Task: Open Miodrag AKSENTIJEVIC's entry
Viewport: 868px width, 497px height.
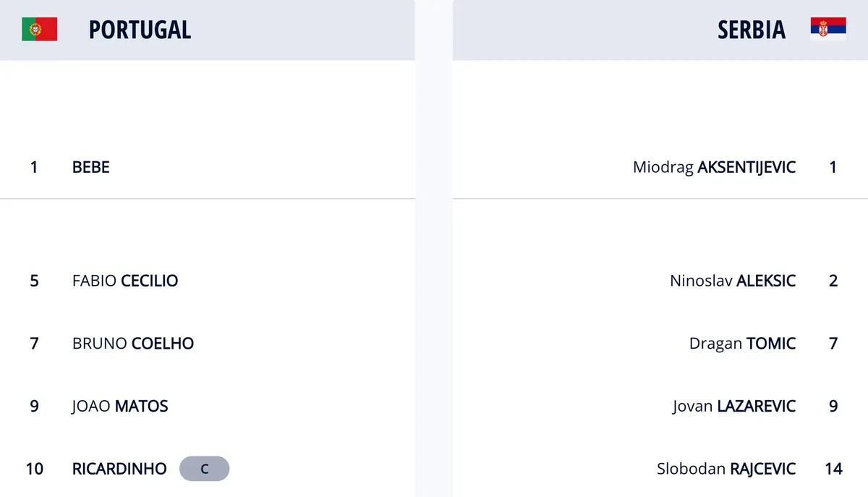Action: (x=715, y=167)
